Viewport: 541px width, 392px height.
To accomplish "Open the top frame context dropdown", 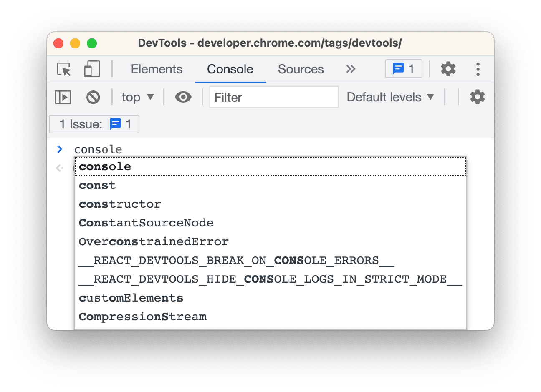I will (x=137, y=97).
